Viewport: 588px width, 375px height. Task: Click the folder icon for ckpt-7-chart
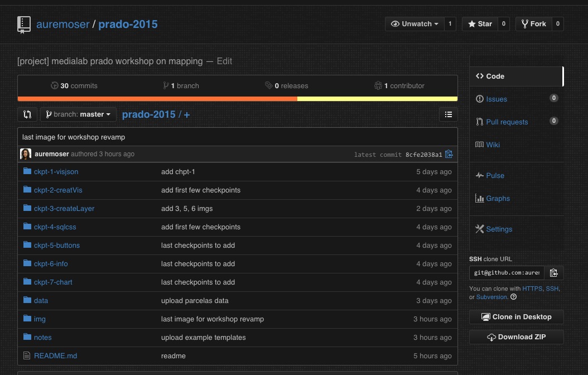(27, 282)
